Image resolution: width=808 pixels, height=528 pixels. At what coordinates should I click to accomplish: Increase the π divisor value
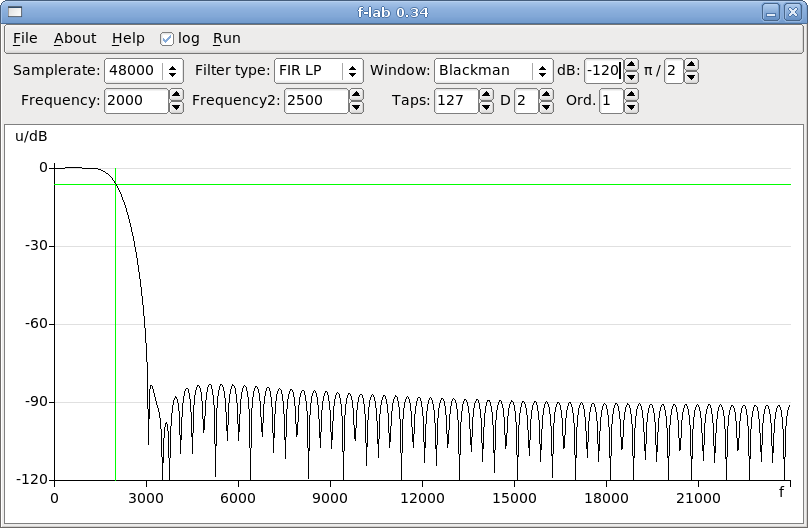(691, 65)
